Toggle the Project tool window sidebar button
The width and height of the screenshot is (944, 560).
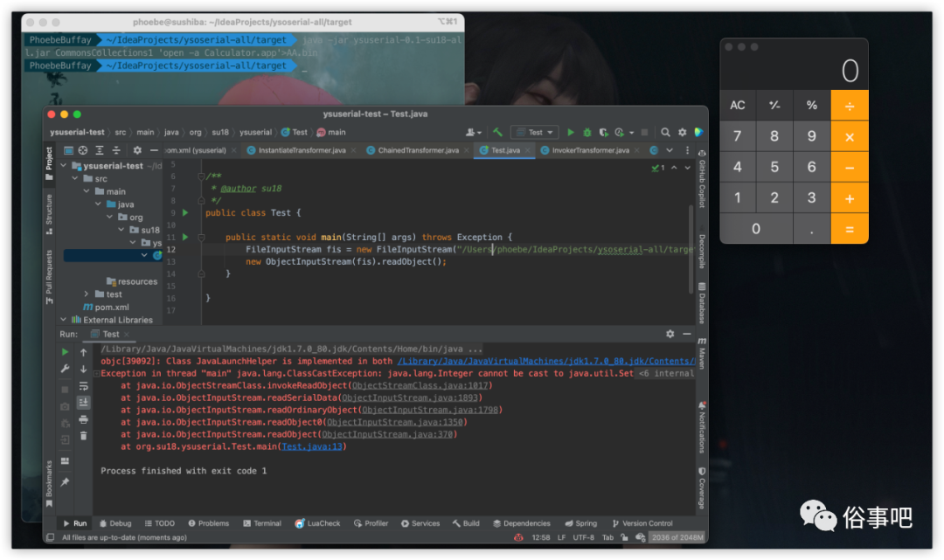(x=49, y=163)
